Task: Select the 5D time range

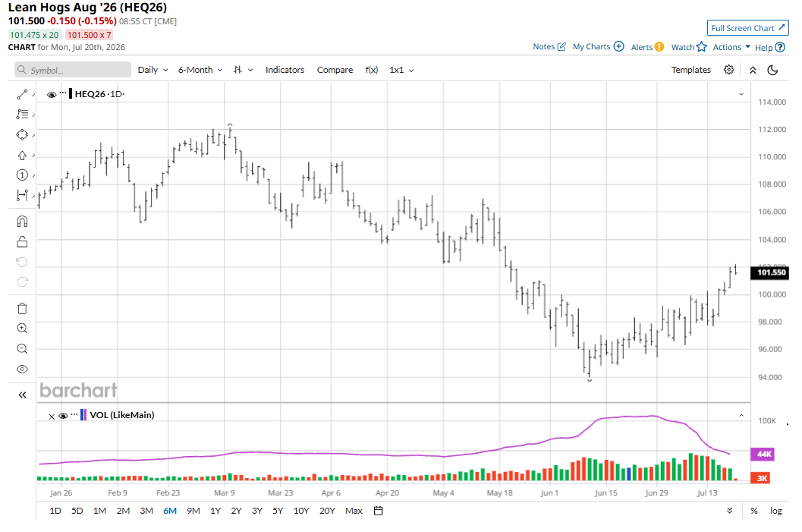Action: click(77, 511)
